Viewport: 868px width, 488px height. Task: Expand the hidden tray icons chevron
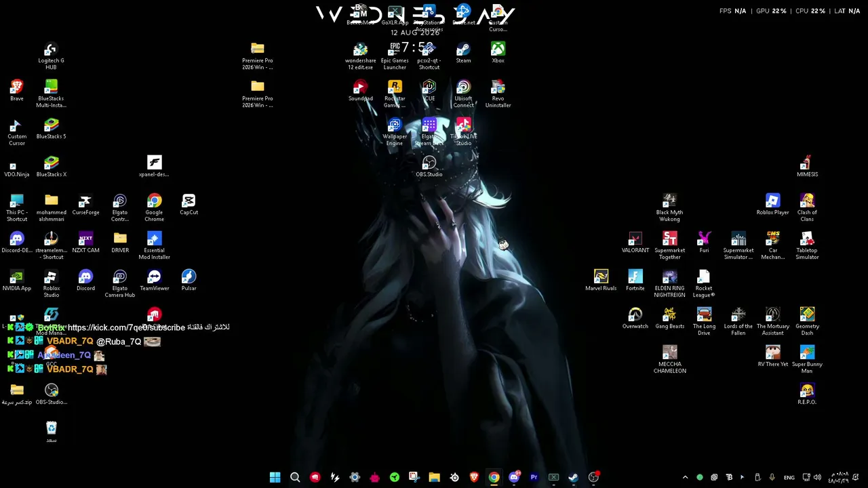tap(685, 477)
